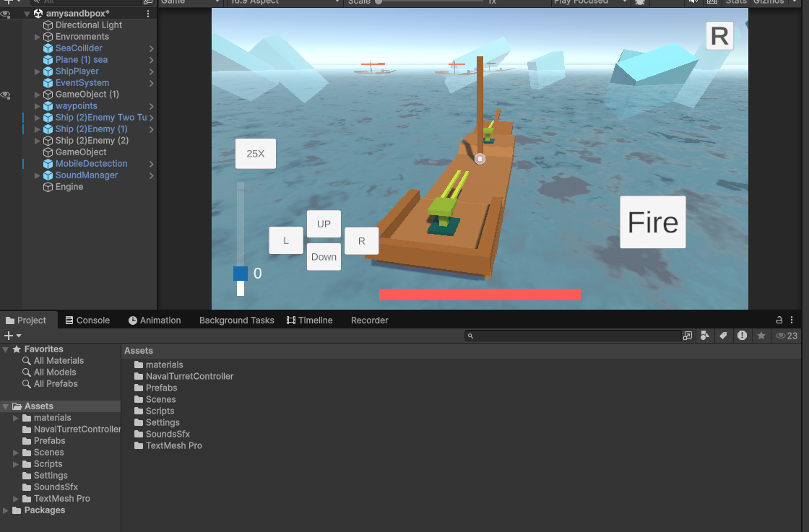The image size is (809, 532).
Task: Click the Unity scene icon beside amysandbpox
Action: tap(38, 14)
